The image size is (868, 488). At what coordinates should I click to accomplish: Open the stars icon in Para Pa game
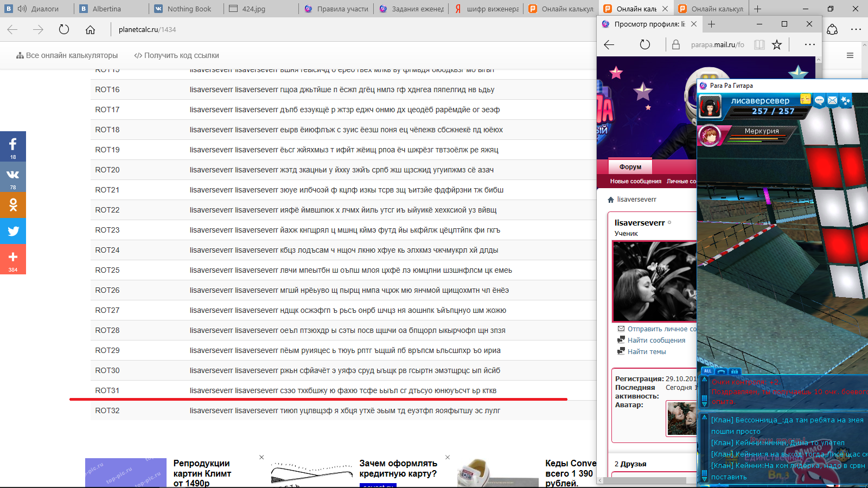pyautogui.click(x=845, y=100)
